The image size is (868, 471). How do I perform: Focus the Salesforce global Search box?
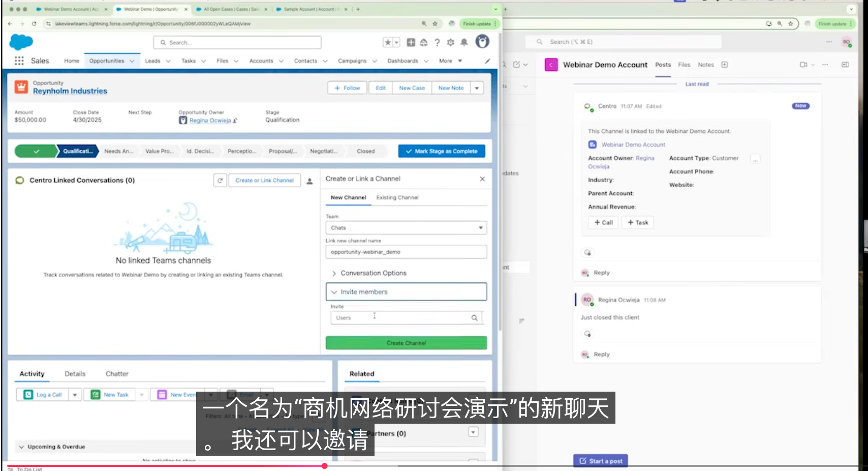[x=237, y=43]
